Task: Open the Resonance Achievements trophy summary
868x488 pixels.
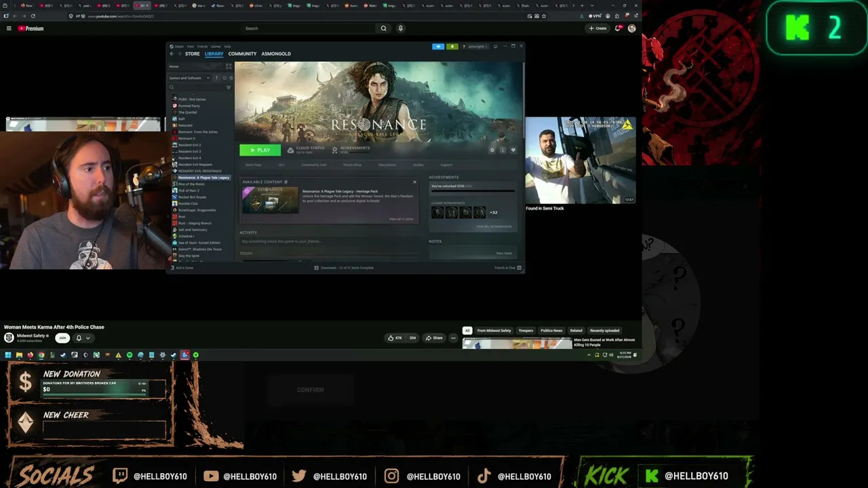Action: click(x=351, y=149)
